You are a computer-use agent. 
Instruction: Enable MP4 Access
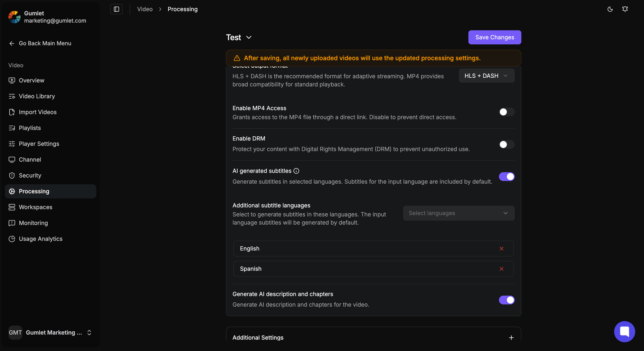point(507,112)
